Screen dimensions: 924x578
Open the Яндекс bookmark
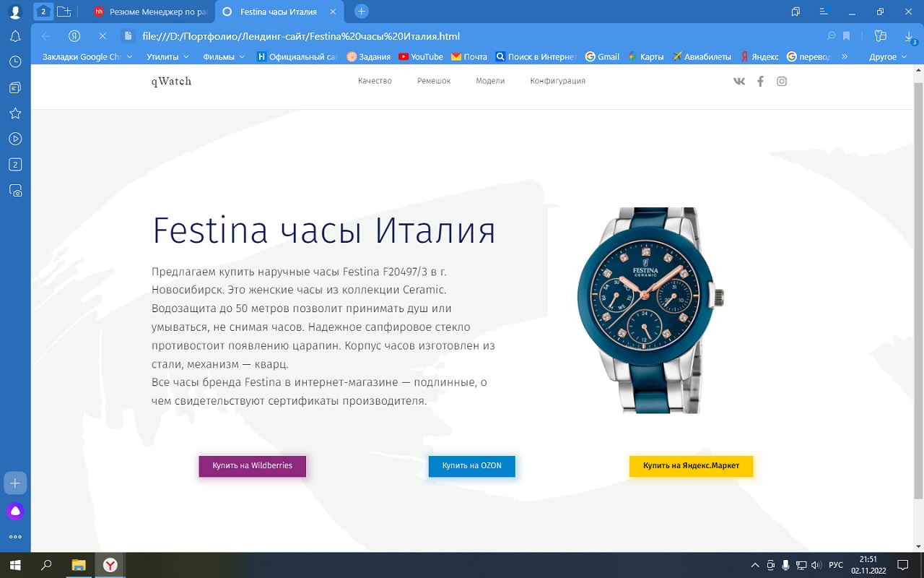click(759, 56)
